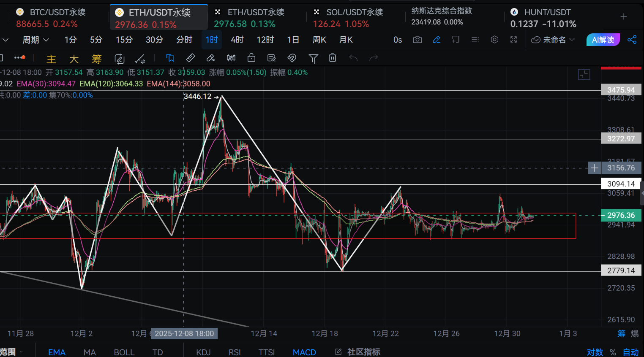Image resolution: width=644 pixels, height=357 pixels.
Task: Enable 自动 auto scale
Action: coord(630,352)
